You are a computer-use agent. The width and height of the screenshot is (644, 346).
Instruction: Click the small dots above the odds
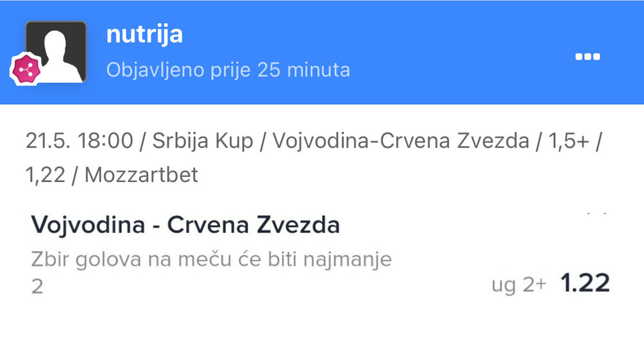[x=597, y=214]
